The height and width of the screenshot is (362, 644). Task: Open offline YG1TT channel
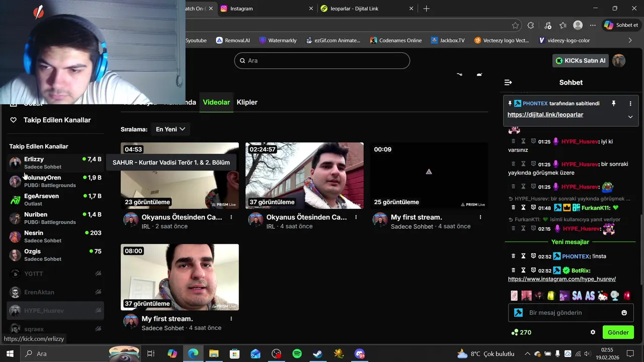[x=55, y=274]
